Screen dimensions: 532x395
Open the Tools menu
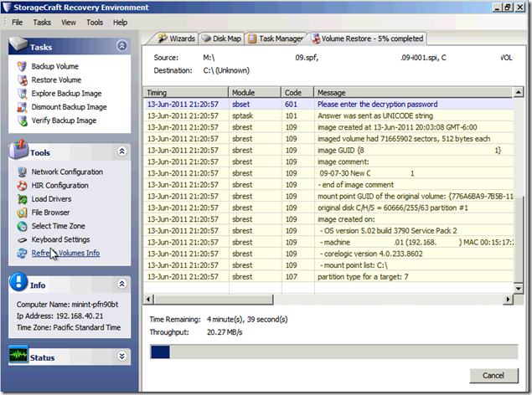pyautogui.click(x=95, y=23)
